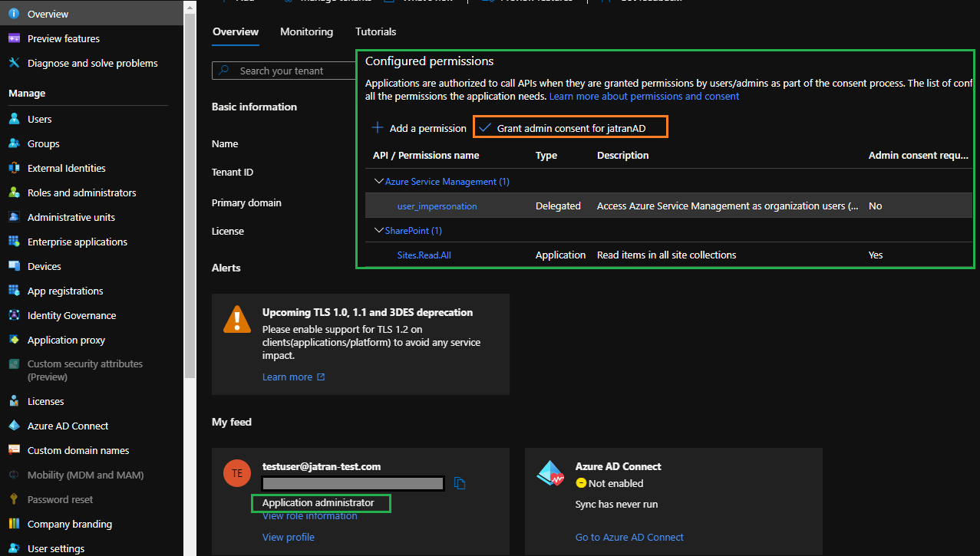The height and width of the screenshot is (556, 980).
Task: Click the 'Upcoming TLS 1.0, 1.1 and 3DES deprecation' heading
Action: (x=368, y=313)
